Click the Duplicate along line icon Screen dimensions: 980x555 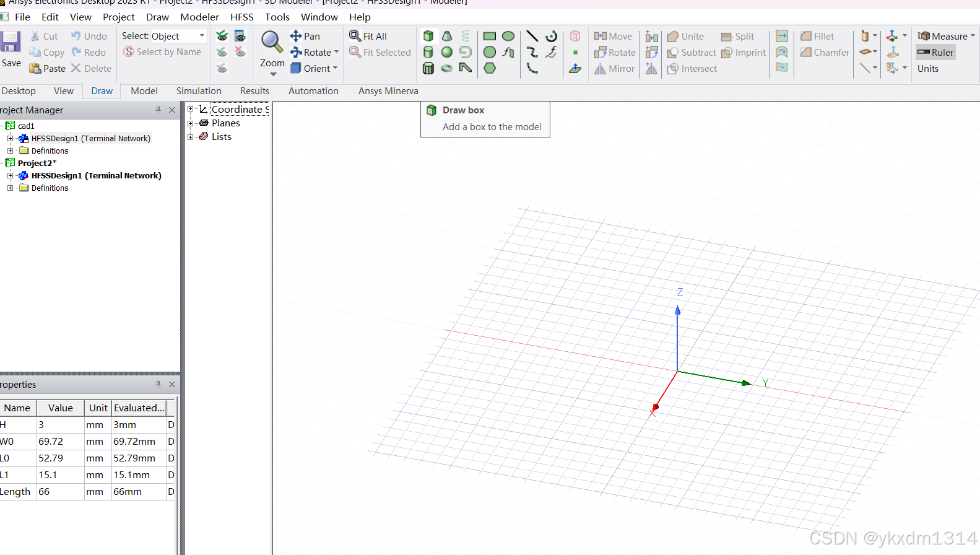click(651, 36)
